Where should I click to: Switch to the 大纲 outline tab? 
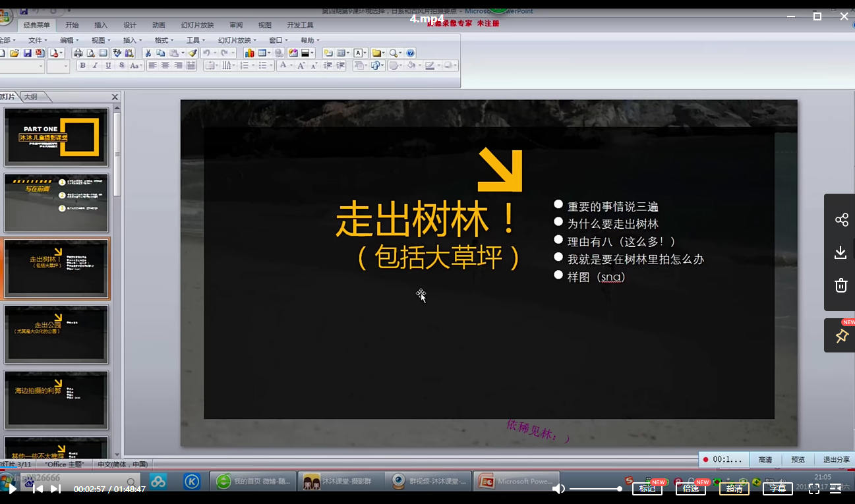[x=31, y=96]
